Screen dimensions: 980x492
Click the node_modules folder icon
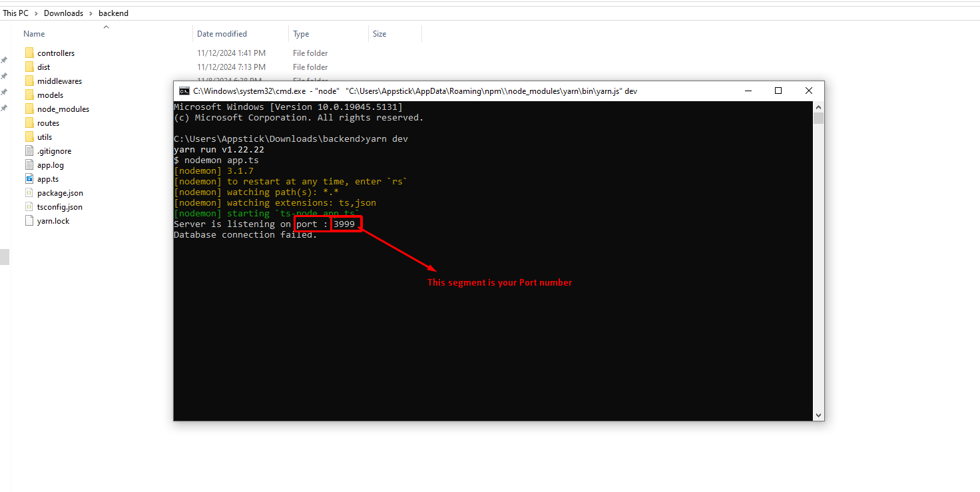[x=29, y=109]
